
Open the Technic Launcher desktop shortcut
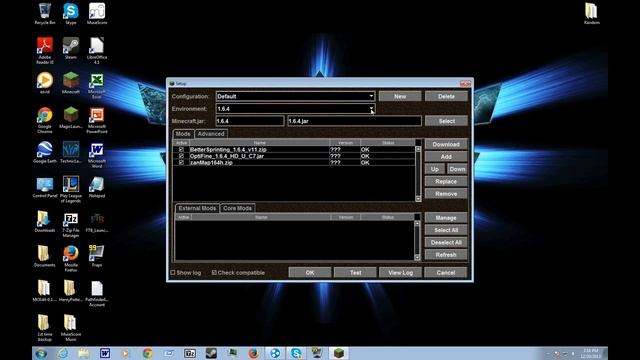pos(71,152)
